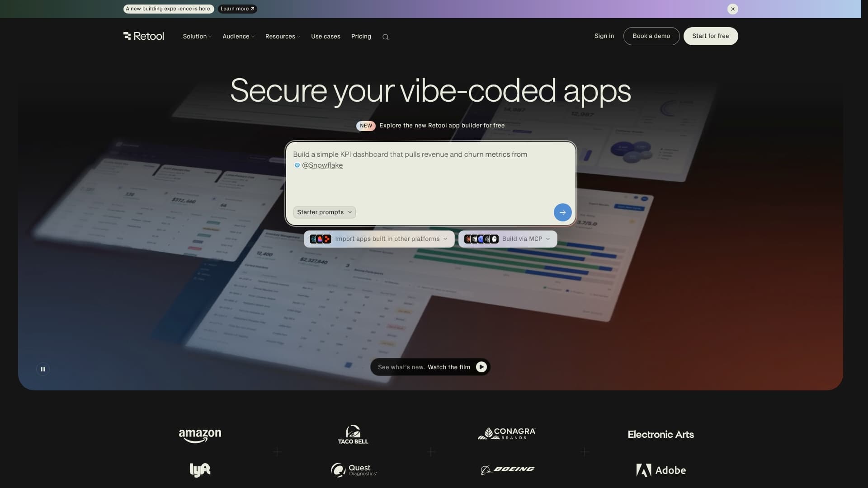Click the Taco Bell logo
The height and width of the screenshot is (488, 868).
tap(353, 434)
